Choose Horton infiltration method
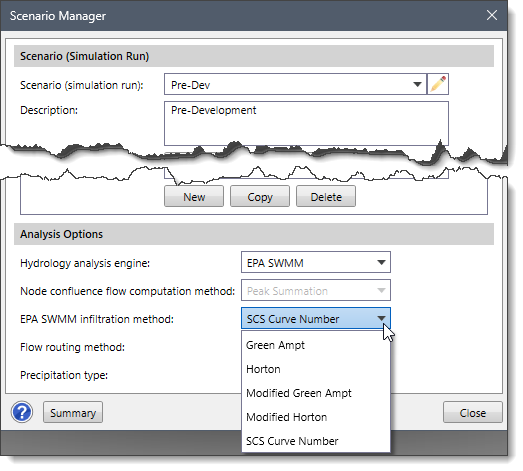This screenshot has width=523, height=471. (316, 369)
